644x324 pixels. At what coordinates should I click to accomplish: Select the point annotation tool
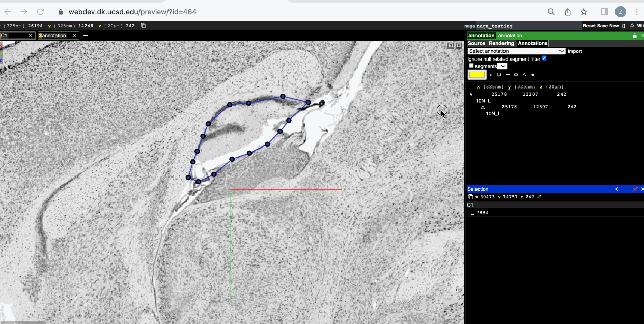(491, 75)
